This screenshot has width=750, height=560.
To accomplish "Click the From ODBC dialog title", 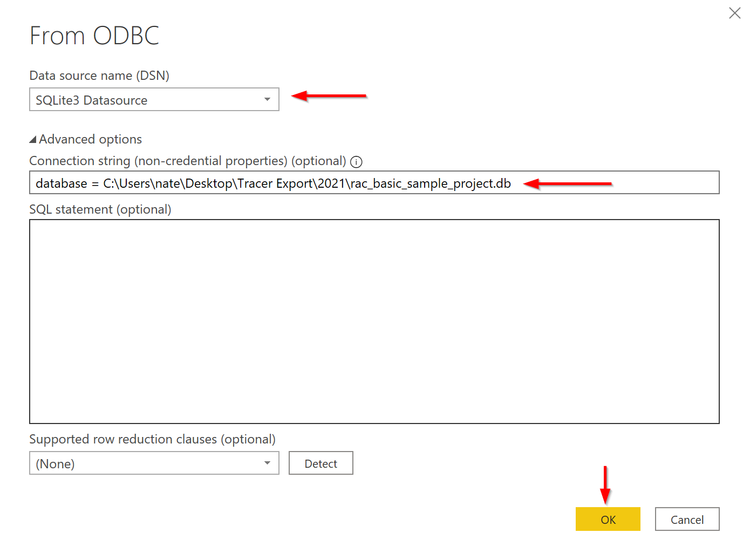I will coord(94,35).
